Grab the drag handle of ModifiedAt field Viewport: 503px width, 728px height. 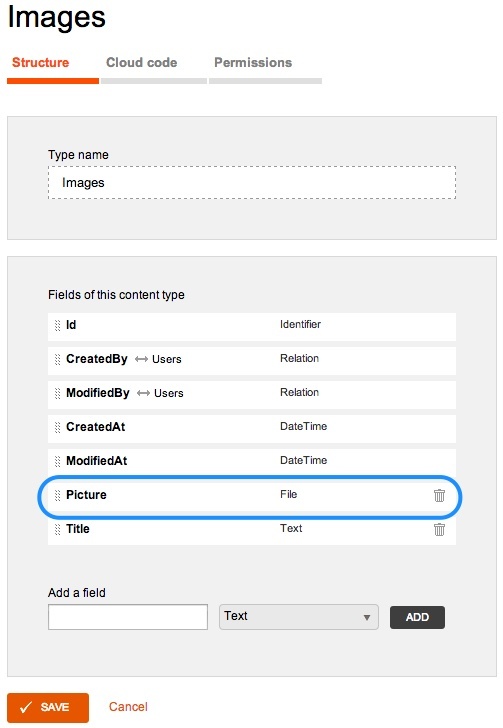[58, 461]
